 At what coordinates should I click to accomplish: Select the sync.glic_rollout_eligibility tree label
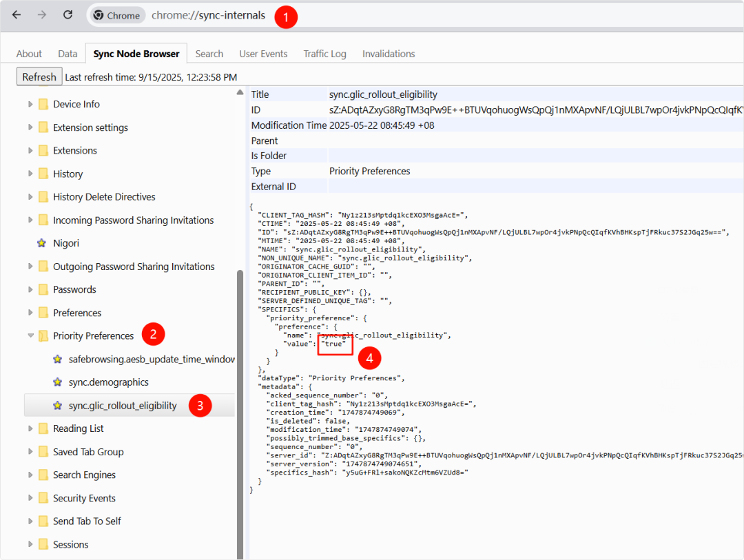123,405
